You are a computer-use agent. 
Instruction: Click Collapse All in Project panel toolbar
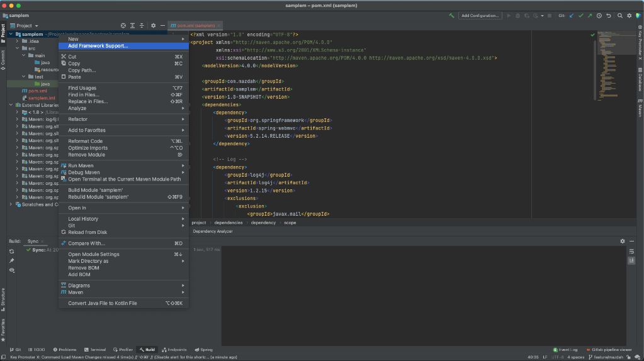[142, 25]
